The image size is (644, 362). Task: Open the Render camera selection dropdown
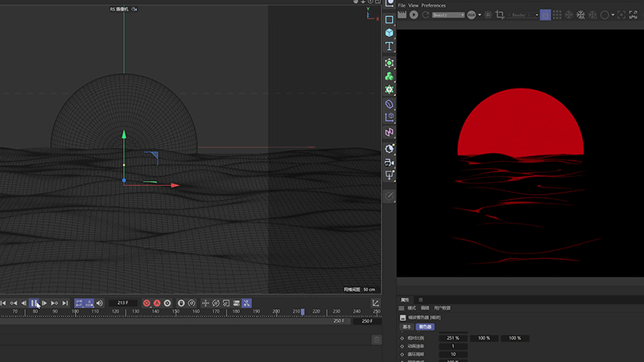522,14
